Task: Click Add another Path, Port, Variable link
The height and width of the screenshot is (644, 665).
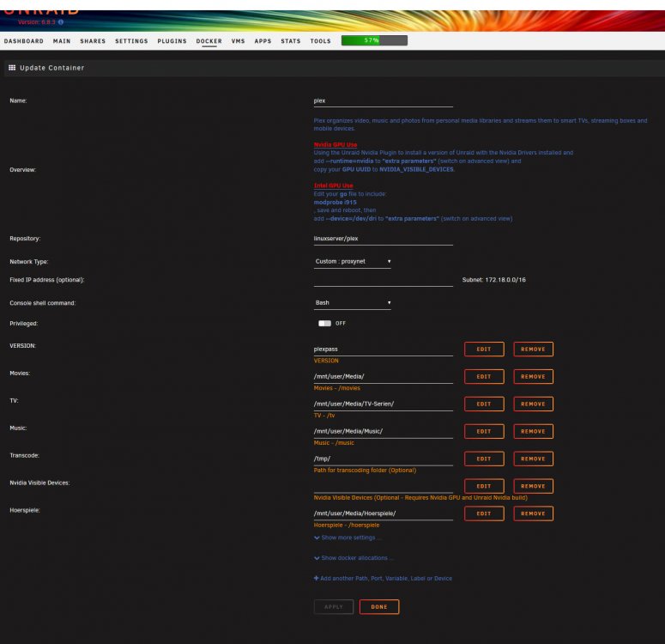Action: click(386, 578)
